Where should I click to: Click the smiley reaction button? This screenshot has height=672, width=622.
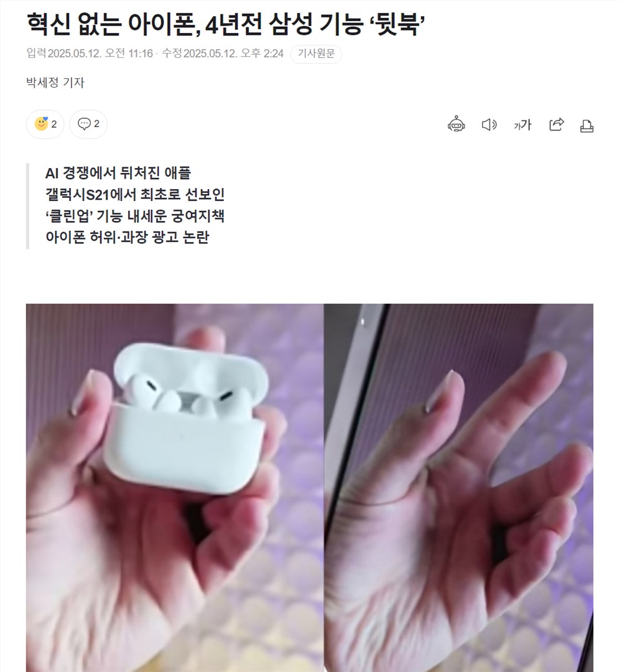(x=45, y=124)
